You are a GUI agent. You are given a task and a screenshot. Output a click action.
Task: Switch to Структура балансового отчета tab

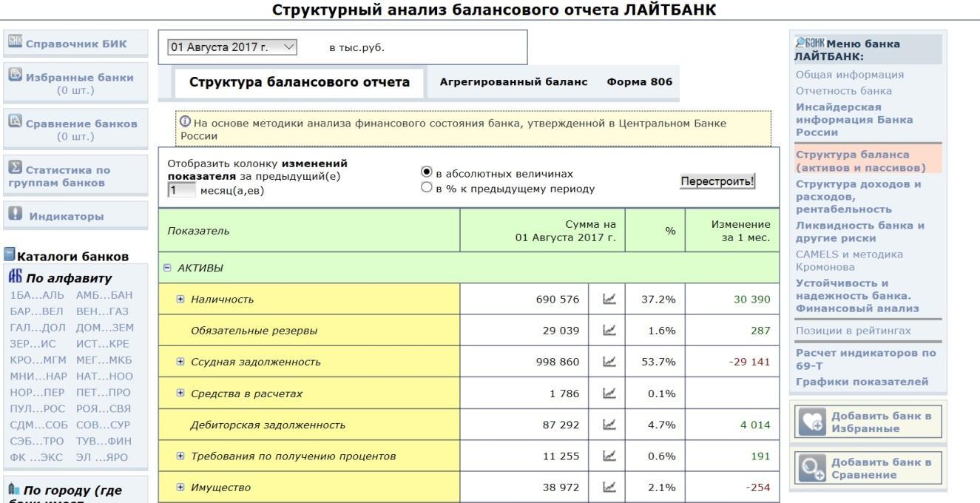coord(300,82)
